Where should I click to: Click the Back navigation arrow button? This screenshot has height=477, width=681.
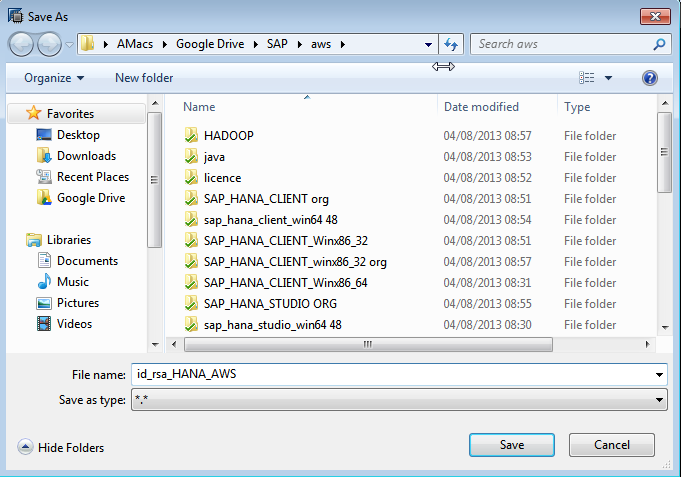pos(20,44)
